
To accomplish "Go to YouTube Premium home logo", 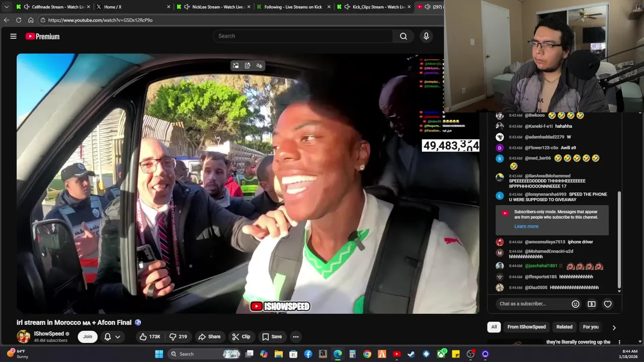I will pyautogui.click(x=42, y=36).
